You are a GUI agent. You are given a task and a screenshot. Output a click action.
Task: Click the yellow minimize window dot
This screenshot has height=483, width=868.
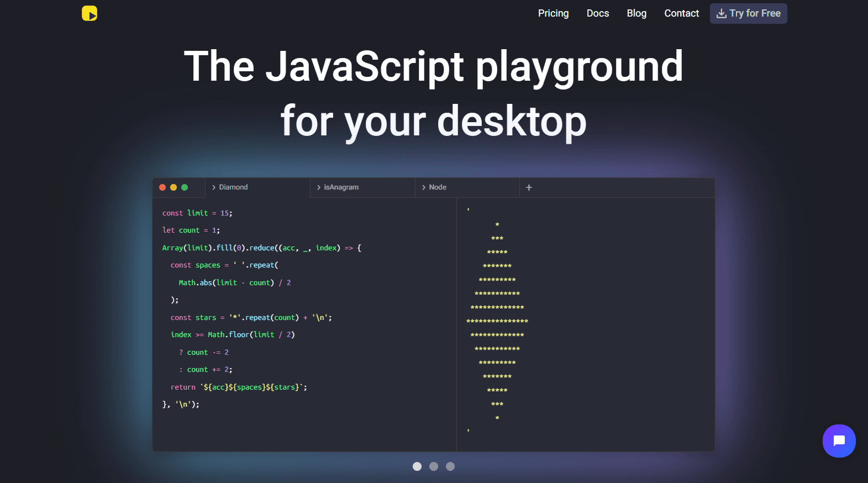(173, 187)
